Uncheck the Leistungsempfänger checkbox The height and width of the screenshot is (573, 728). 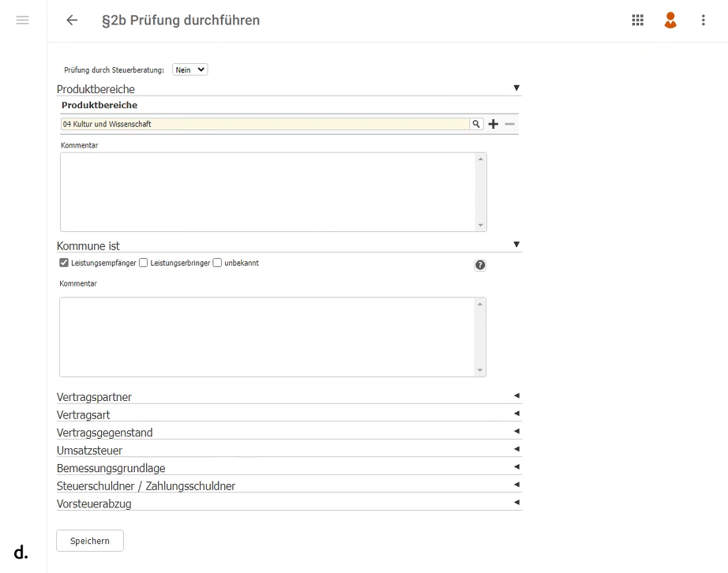[64, 263]
